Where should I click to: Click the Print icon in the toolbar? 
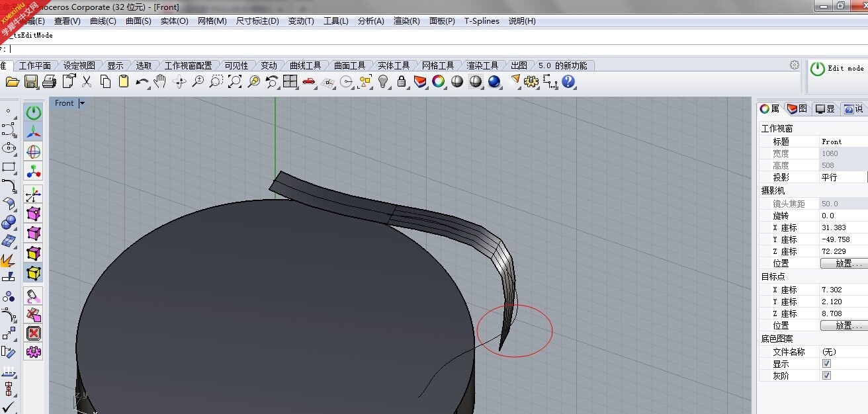pyautogui.click(x=49, y=81)
